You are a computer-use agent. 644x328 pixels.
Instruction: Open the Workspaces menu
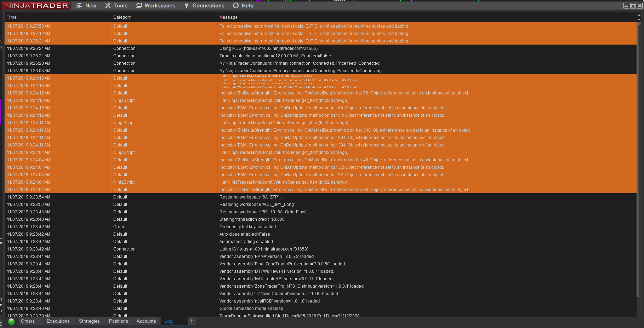click(x=156, y=6)
